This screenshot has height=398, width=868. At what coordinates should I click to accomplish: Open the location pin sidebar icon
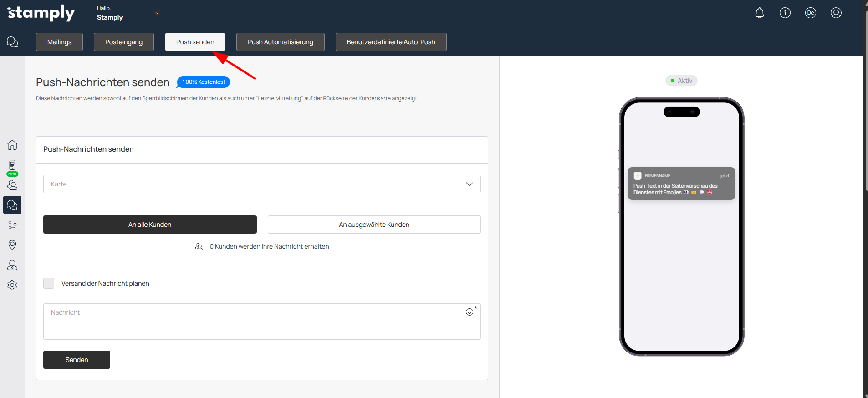(x=12, y=245)
